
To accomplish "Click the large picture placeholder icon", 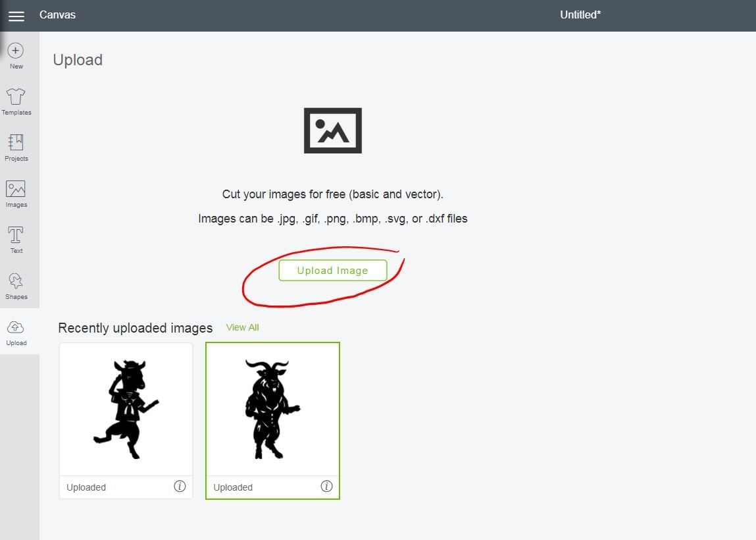I will tap(332, 130).
